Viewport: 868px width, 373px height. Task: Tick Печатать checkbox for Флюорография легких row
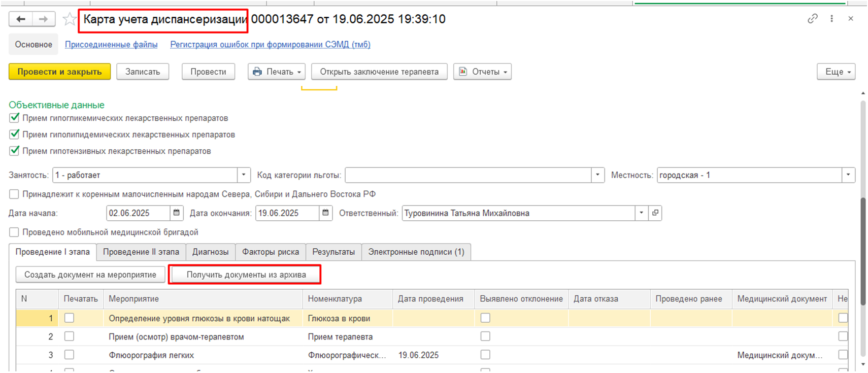(70, 355)
